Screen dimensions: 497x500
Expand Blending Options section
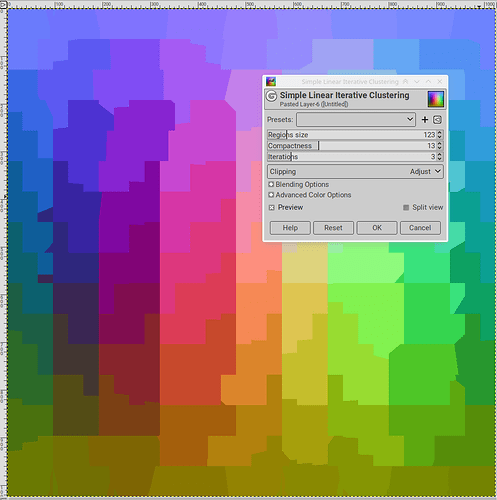click(299, 184)
